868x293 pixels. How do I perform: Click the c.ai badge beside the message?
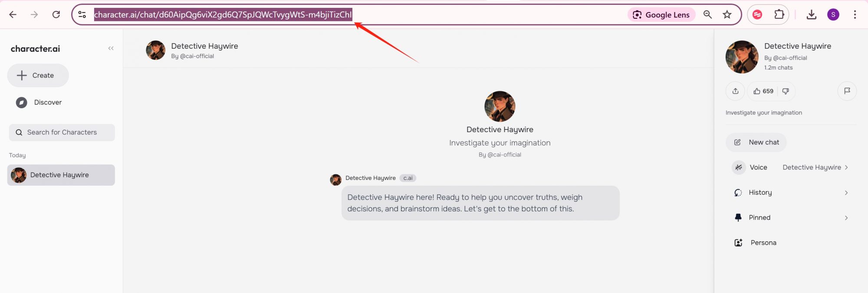point(408,178)
